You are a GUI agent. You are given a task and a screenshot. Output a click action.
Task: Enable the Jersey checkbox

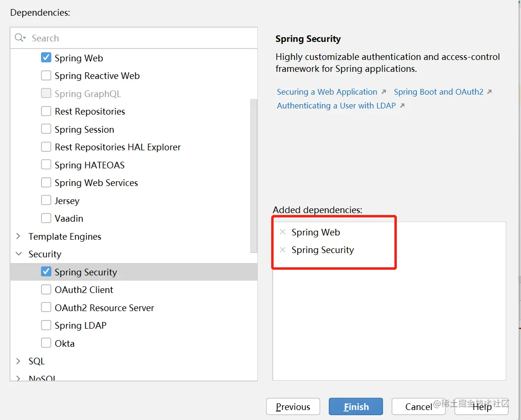(46, 200)
